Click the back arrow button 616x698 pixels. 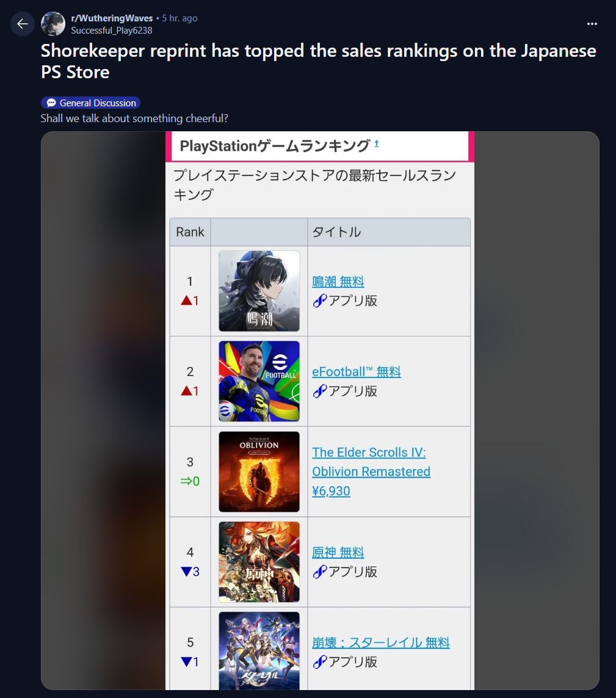click(x=22, y=24)
